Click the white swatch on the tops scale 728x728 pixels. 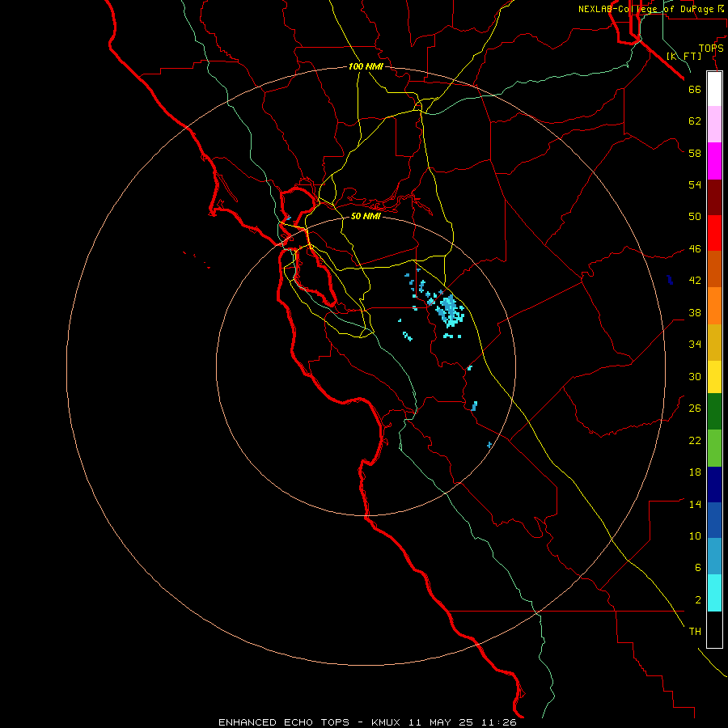[x=714, y=89]
